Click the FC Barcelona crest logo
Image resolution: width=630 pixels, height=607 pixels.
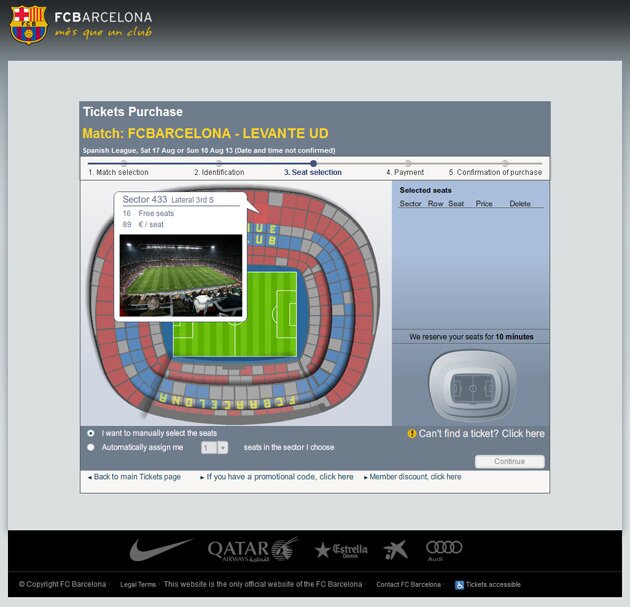29,25
